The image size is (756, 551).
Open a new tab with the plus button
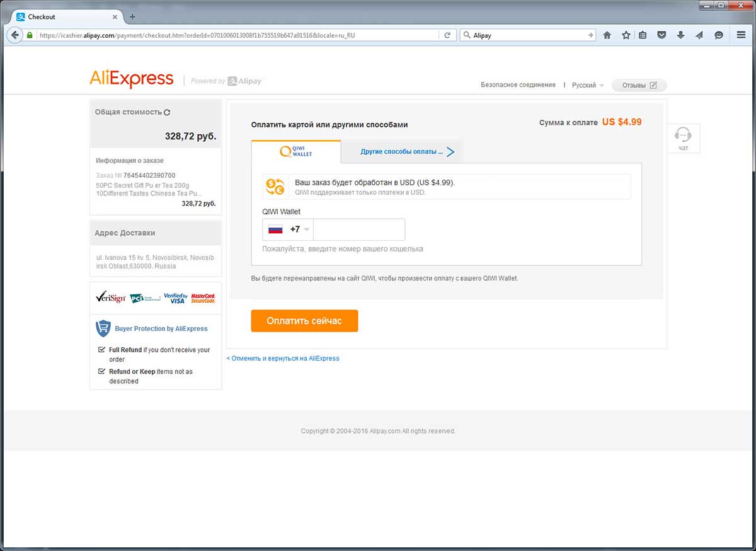(x=132, y=16)
